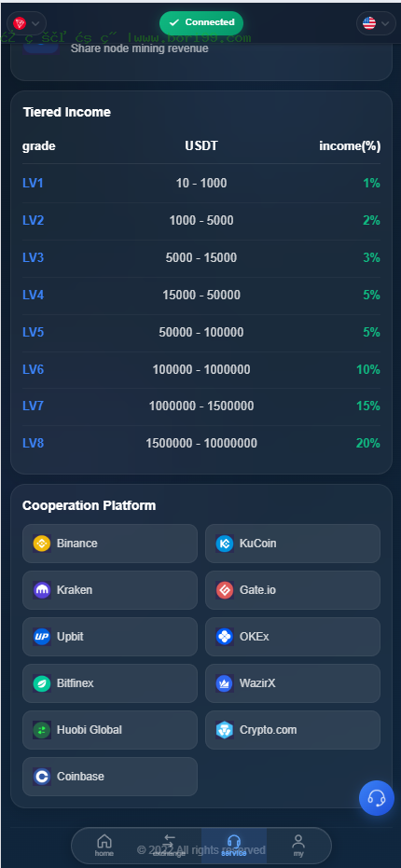Click the KuCoin logo icon

[225, 544]
